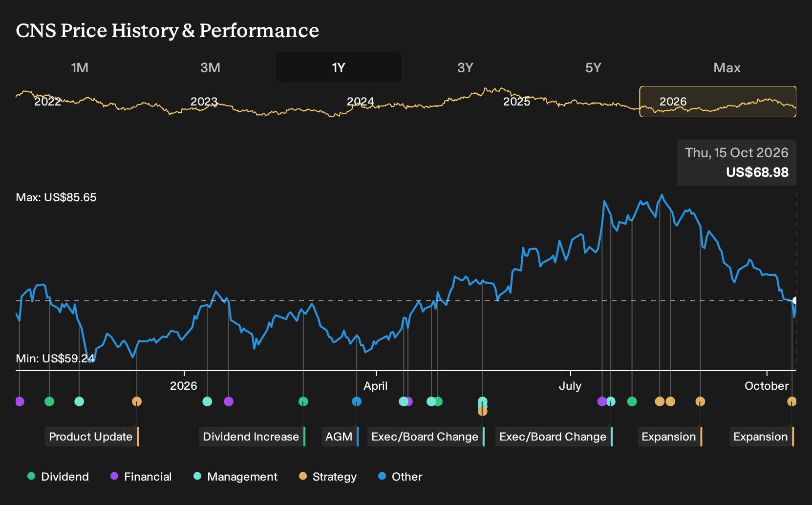This screenshot has height=505, width=812.
Task: Switch to the 3M time range
Action: (x=211, y=67)
